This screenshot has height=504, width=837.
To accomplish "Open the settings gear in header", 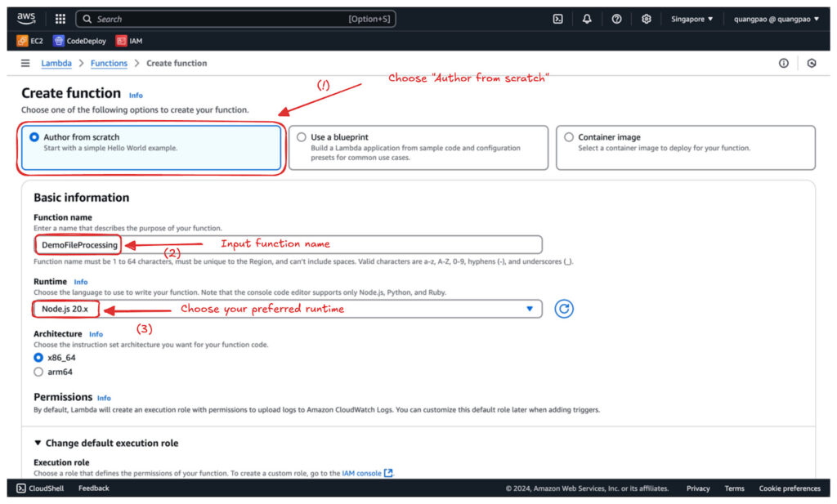I will (646, 19).
